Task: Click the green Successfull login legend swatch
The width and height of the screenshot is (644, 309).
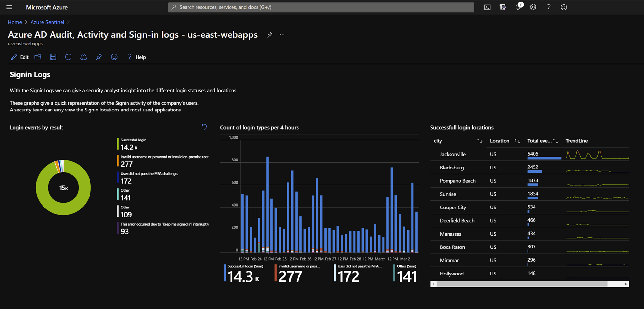Action: tap(118, 144)
